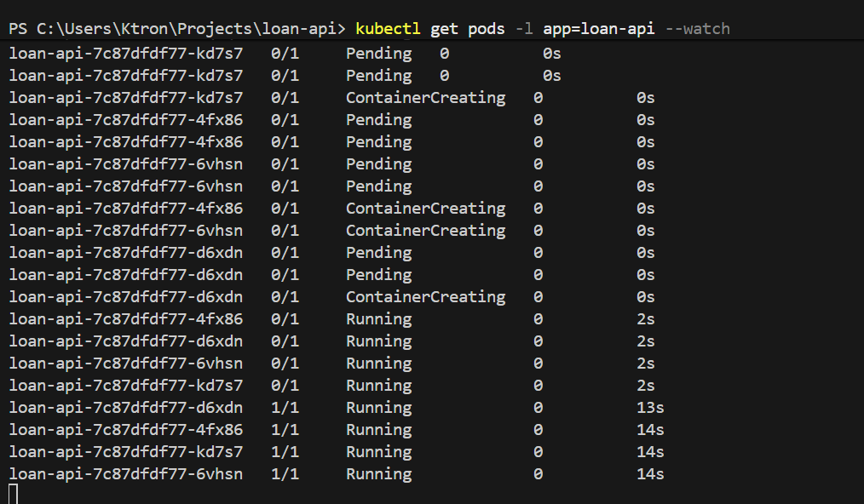The height and width of the screenshot is (504, 864).
Task: Click the pod name in the 13s row
Action: click(126, 408)
